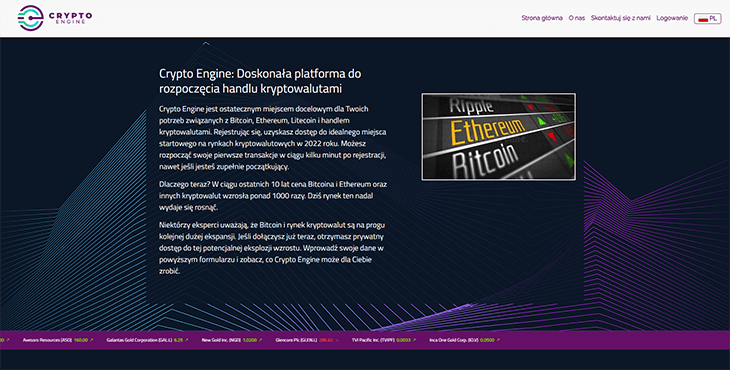Open the Logowanie page
The width and height of the screenshot is (730, 370).
pyautogui.click(x=672, y=18)
